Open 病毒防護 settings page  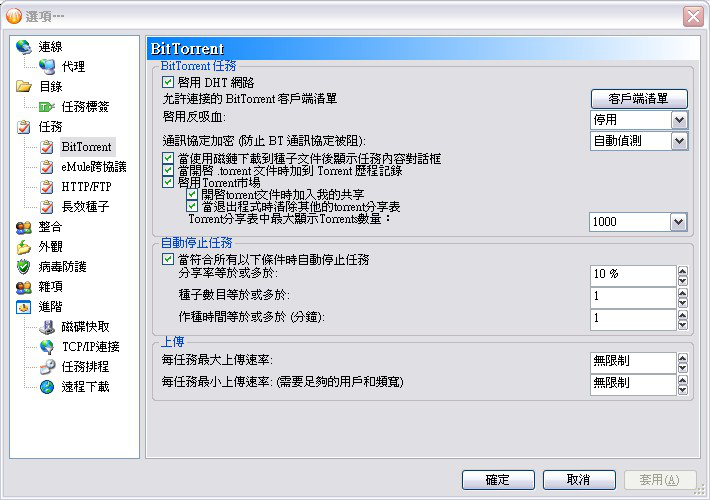[x=62, y=267]
